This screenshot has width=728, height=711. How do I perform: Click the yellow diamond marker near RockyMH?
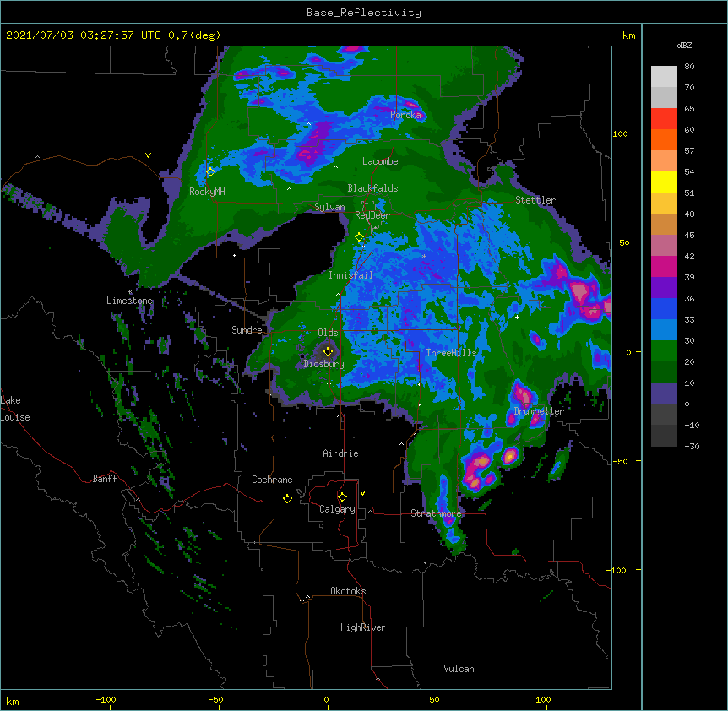point(210,172)
